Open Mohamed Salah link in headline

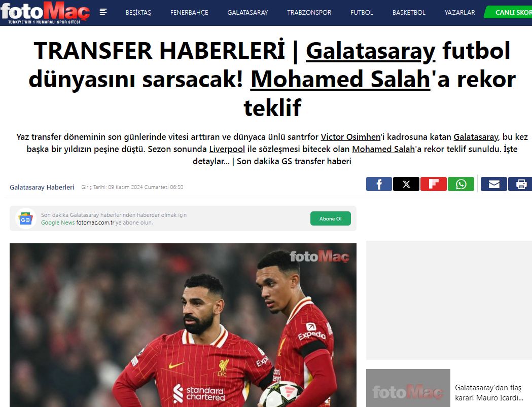340,80
